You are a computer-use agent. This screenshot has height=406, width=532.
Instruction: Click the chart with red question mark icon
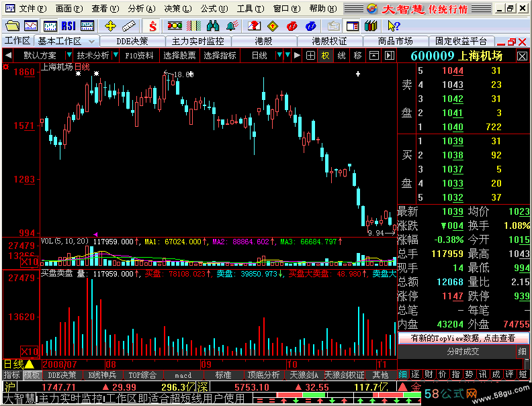click(254, 26)
